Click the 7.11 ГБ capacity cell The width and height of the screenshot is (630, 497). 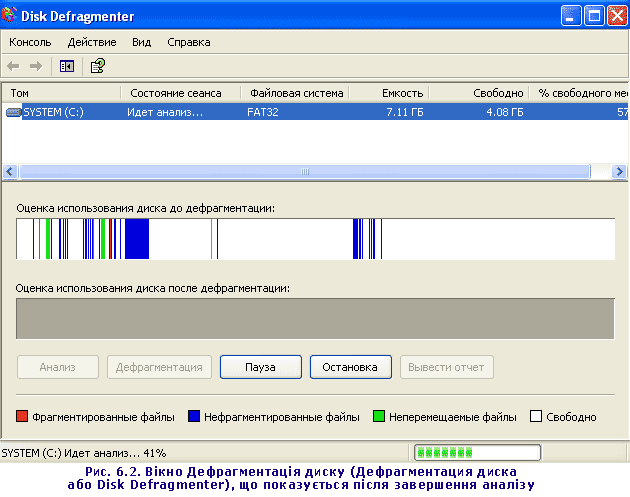pos(405,112)
